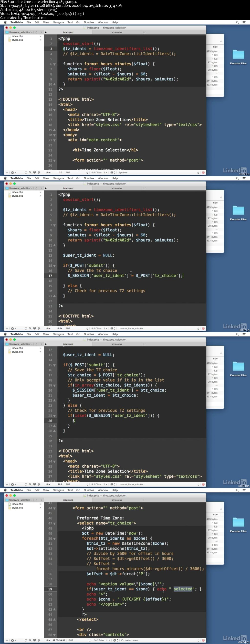Open the Go menu in the 00:04:51 frame

[x=78, y=490]
